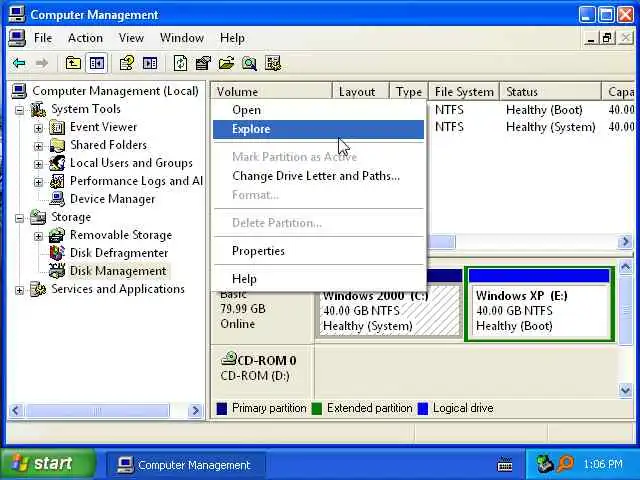
Task: Click the Disk Management icon
Action: coord(57,271)
